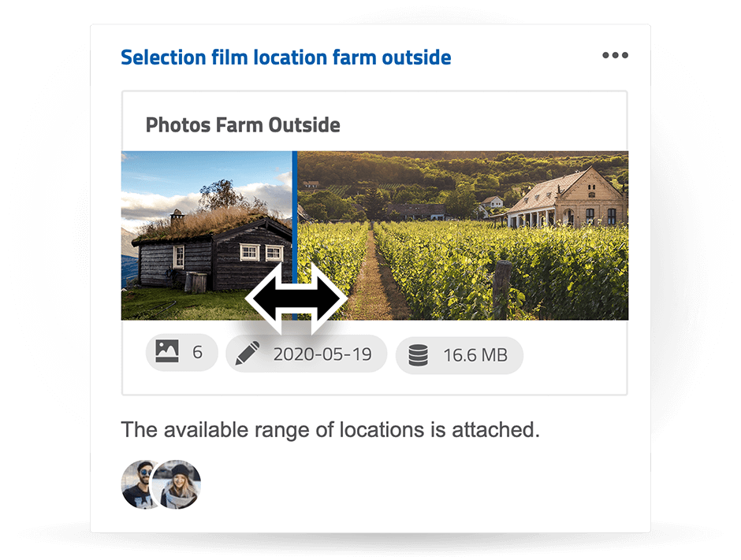Click the database storage icon
741x560 pixels.
pos(418,355)
